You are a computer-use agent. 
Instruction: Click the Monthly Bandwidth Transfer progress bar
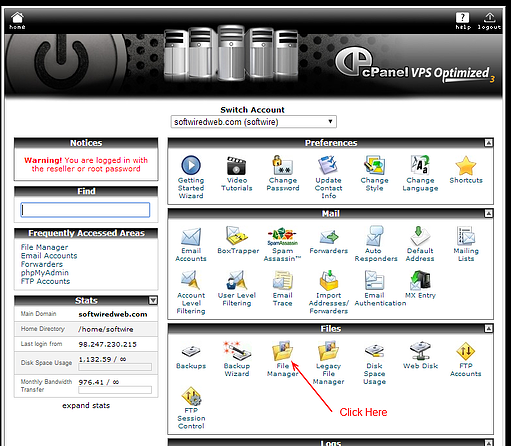pos(115,390)
